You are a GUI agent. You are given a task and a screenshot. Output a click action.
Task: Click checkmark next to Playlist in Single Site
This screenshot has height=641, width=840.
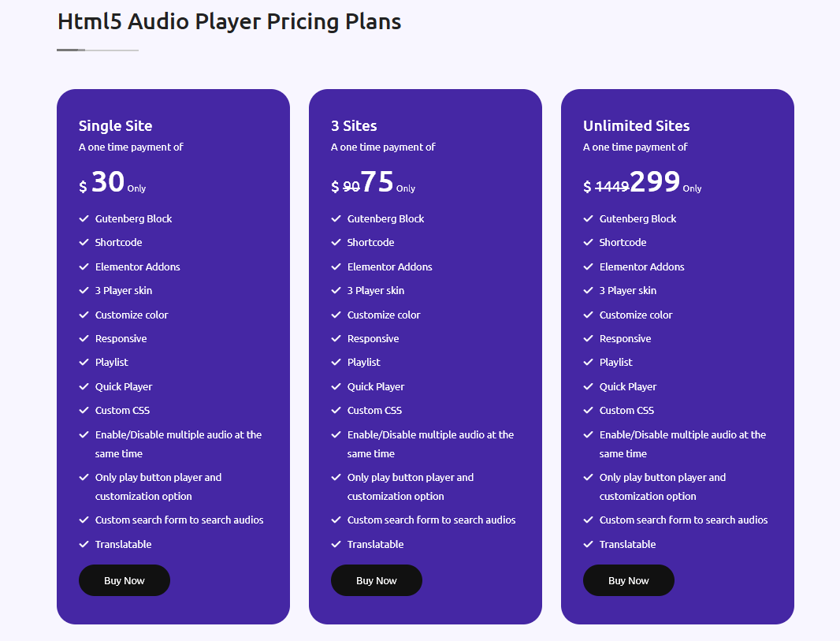(84, 362)
